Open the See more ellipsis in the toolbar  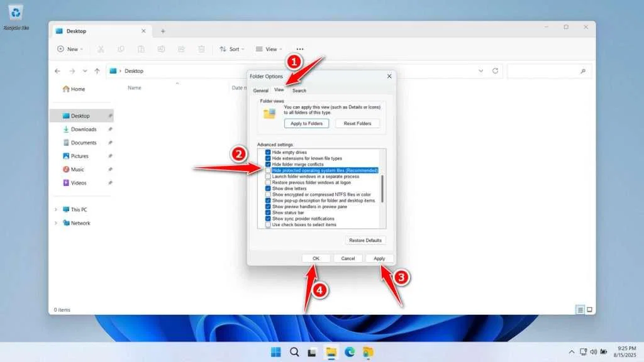(299, 49)
